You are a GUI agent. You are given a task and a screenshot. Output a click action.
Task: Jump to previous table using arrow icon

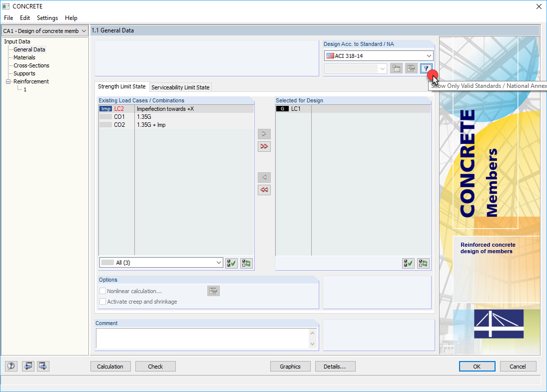click(28, 366)
